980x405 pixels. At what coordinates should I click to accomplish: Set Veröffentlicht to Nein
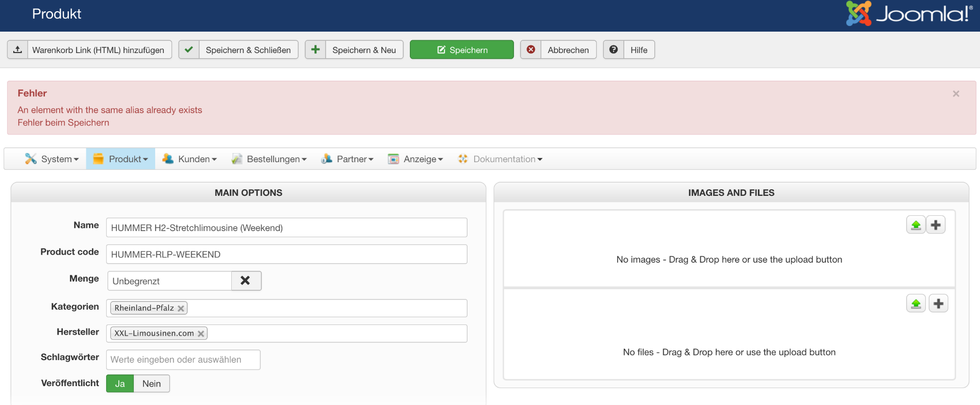pos(152,384)
